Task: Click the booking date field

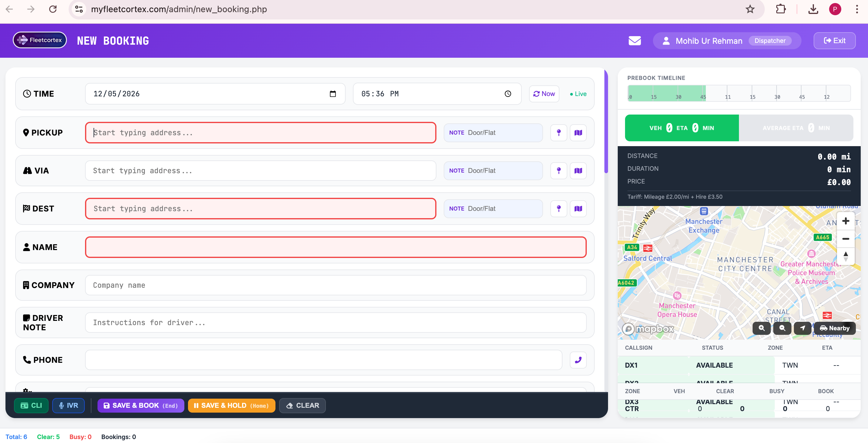Action: (215, 94)
